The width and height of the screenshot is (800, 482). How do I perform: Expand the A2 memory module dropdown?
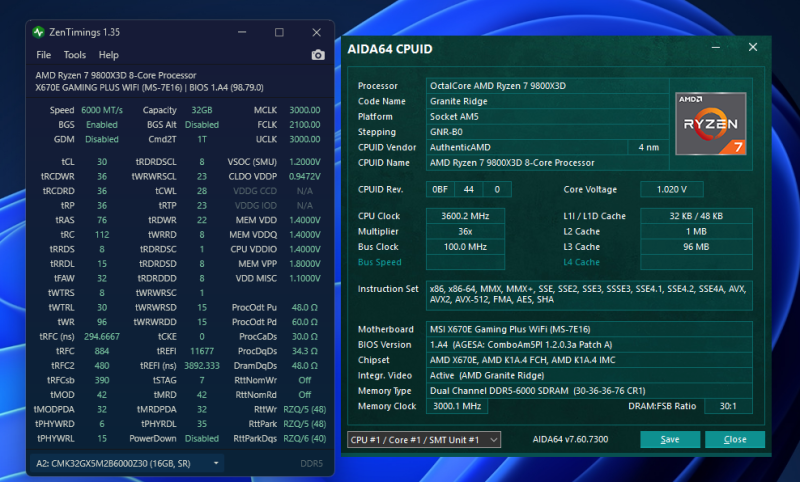pyautogui.click(x=127, y=463)
